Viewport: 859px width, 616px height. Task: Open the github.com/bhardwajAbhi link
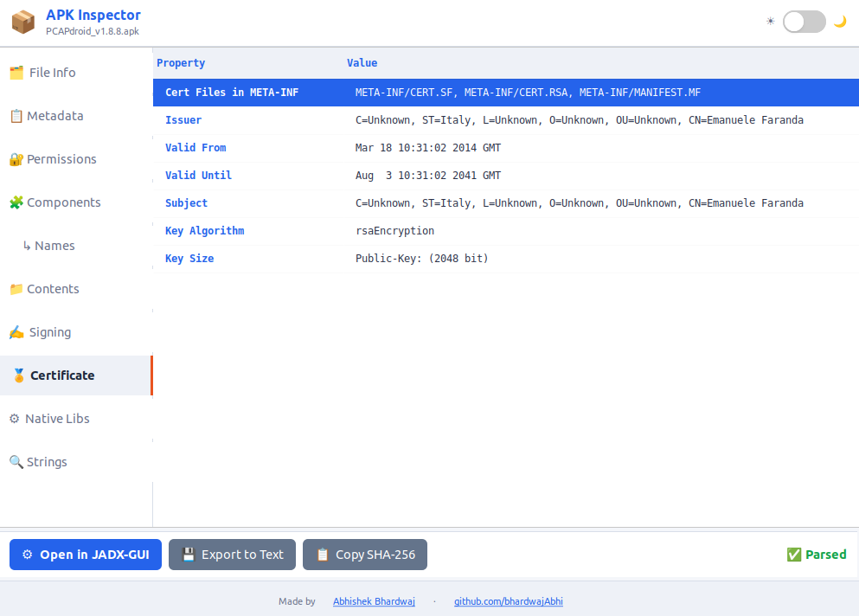click(509, 601)
